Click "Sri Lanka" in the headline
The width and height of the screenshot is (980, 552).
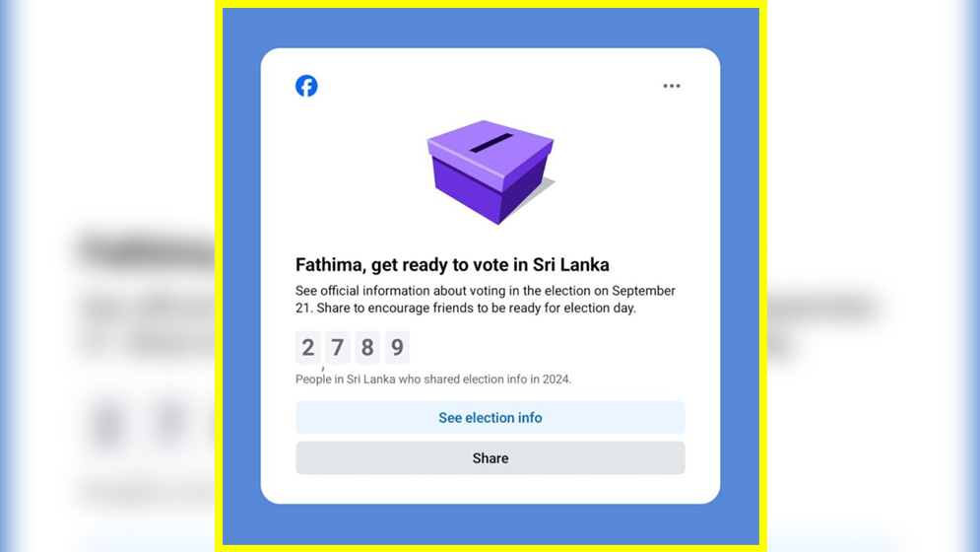[571, 264]
